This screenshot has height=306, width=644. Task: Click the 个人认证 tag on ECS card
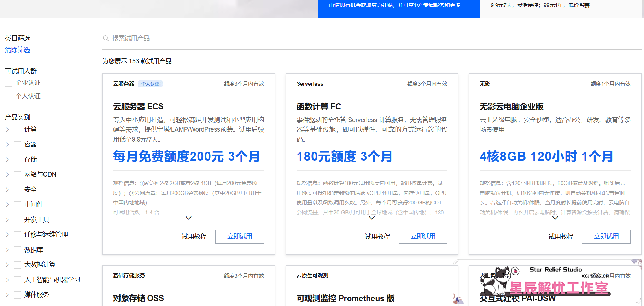pos(150,84)
